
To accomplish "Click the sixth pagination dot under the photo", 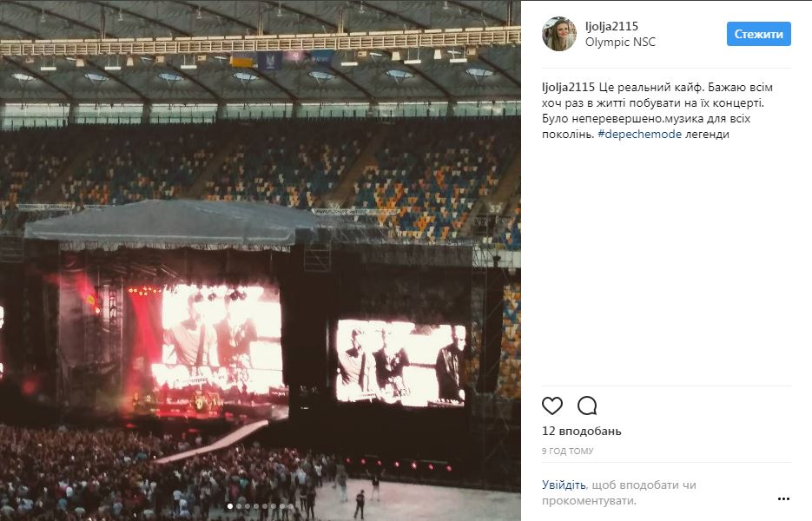I will [x=274, y=506].
